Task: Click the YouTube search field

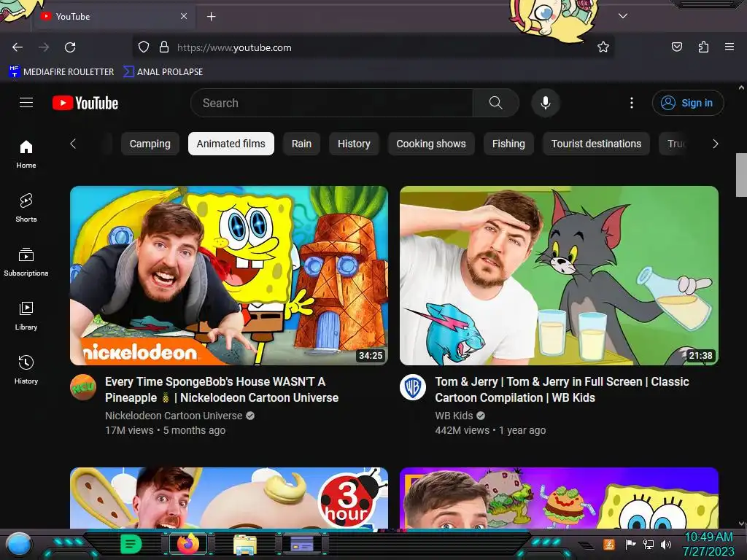Action: 331,103
